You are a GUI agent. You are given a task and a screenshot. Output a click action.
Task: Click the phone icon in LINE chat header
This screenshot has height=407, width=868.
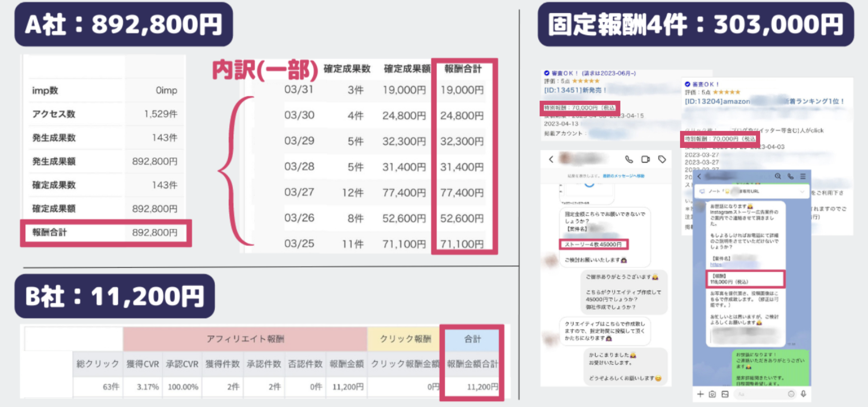791,176
